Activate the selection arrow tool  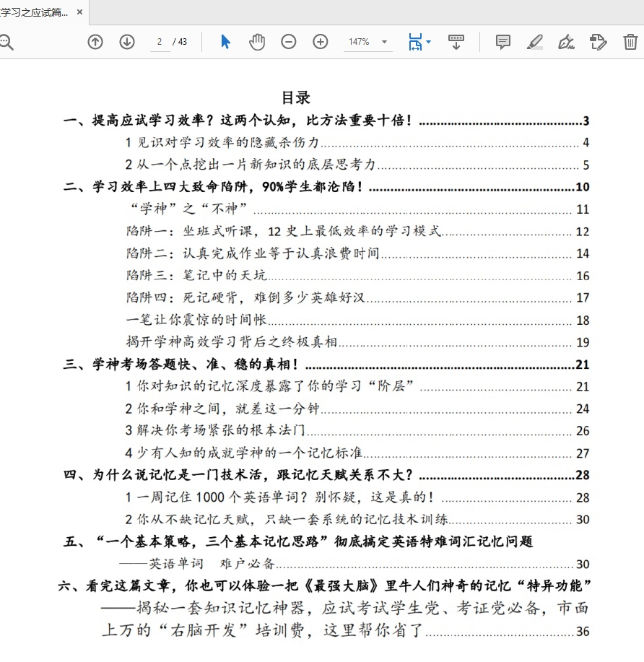[225, 42]
